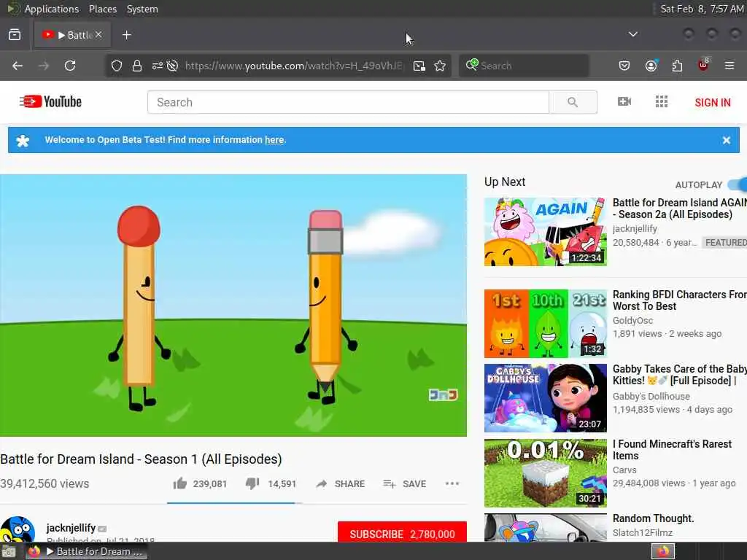This screenshot has height=560, width=747.
Task: Dismiss the Open Beta Test banner
Action: click(726, 140)
